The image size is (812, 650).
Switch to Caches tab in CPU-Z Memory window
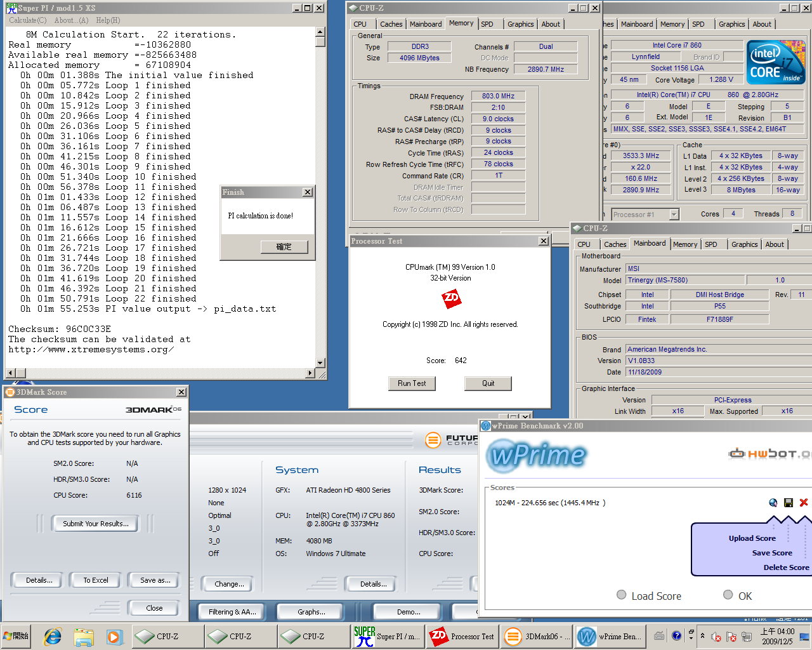[391, 24]
